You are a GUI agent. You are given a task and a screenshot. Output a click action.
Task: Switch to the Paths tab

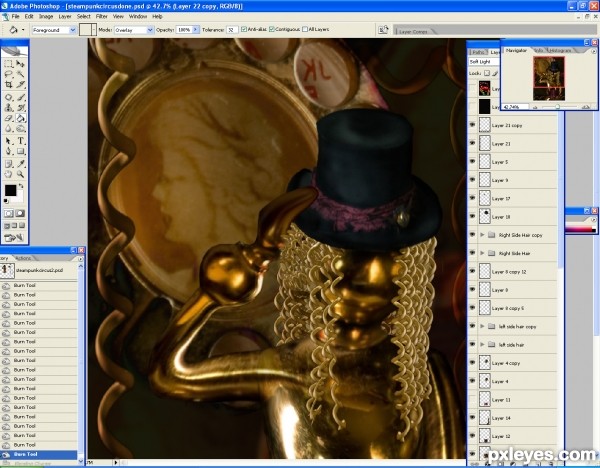pos(478,52)
